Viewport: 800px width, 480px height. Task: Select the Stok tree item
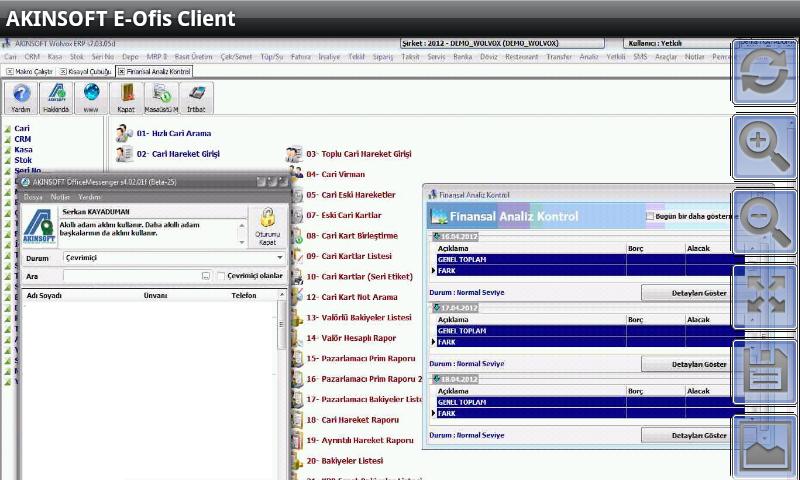23,160
